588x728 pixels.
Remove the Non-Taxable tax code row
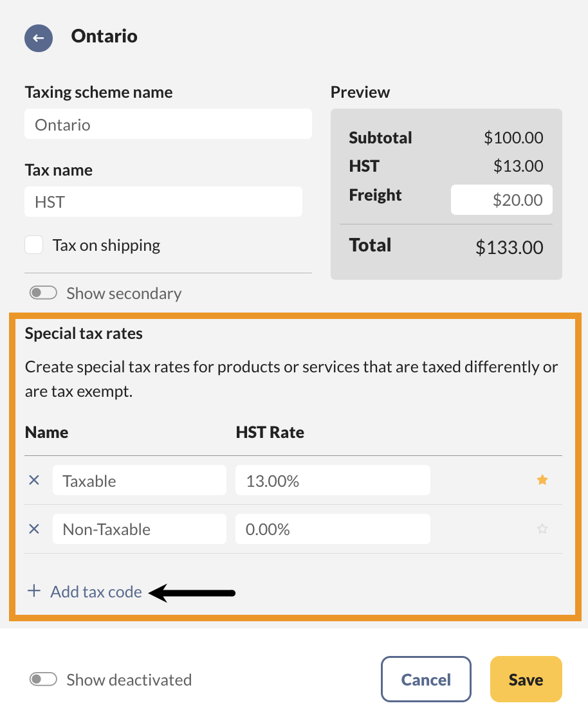34,529
